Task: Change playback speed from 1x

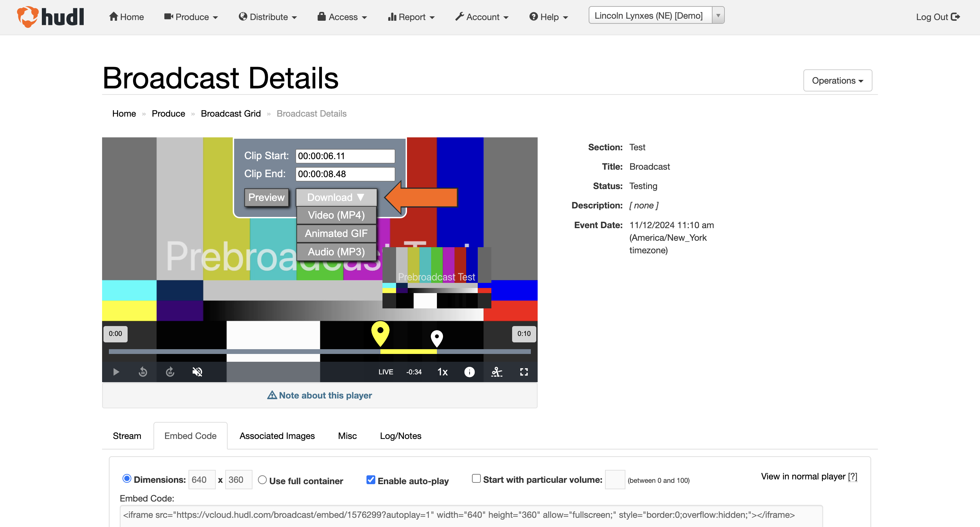Action: point(442,372)
